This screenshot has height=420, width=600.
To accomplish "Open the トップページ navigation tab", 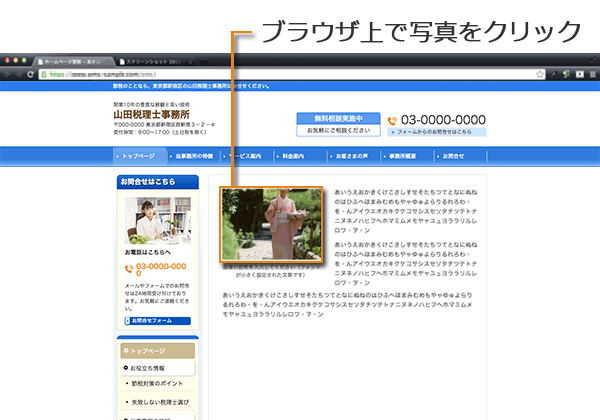I will pos(139,157).
